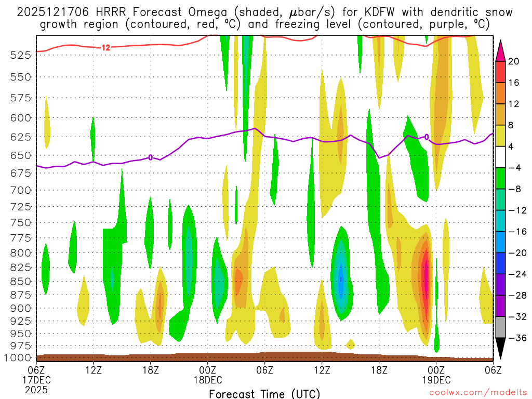
Task: Click the purple 0 label near 18Z
Action: click(150, 157)
